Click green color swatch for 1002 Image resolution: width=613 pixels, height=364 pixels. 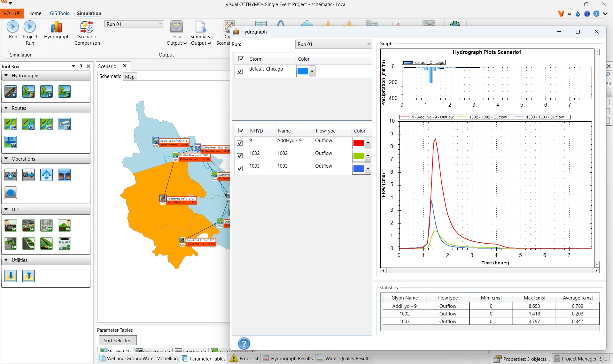[x=359, y=156]
